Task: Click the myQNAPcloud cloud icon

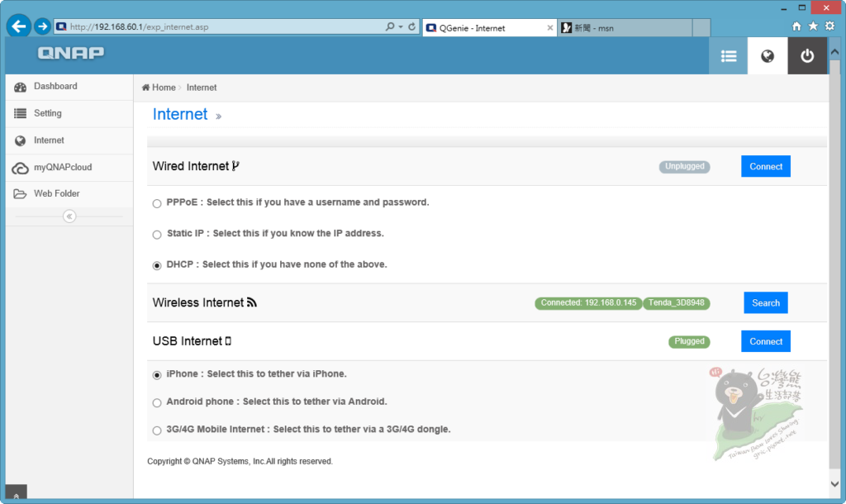Action: coord(20,169)
